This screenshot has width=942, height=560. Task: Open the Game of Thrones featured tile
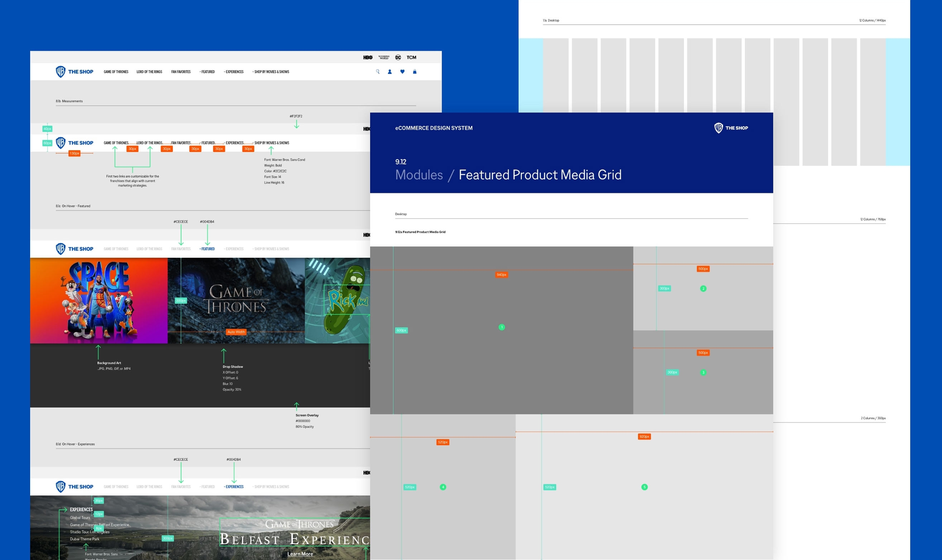tap(236, 300)
